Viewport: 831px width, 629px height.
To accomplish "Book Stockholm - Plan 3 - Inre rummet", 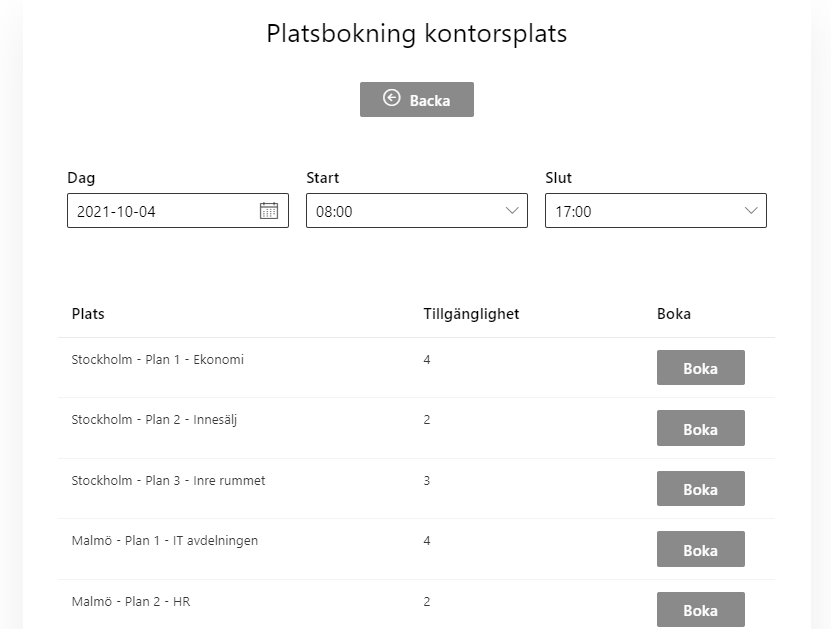I will coord(701,488).
